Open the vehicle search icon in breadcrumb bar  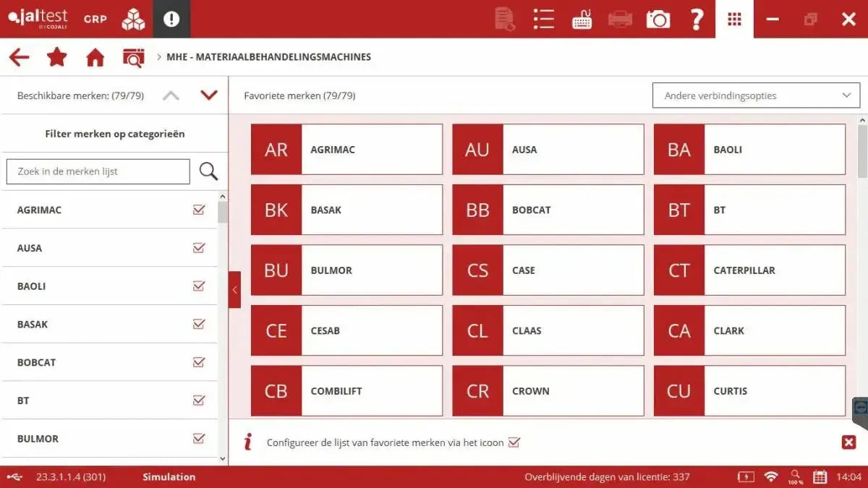133,56
